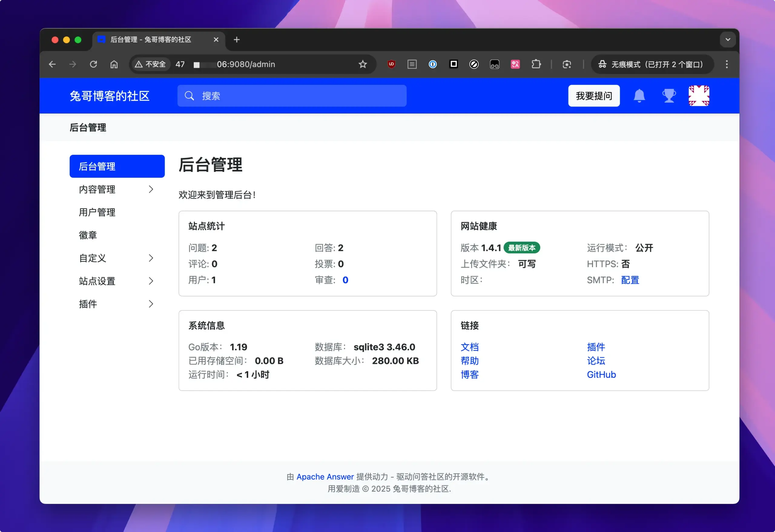This screenshot has height=532, width=775.
Task: Expand the 自定义 sidebar section
Action: click(x=117, y=258)
